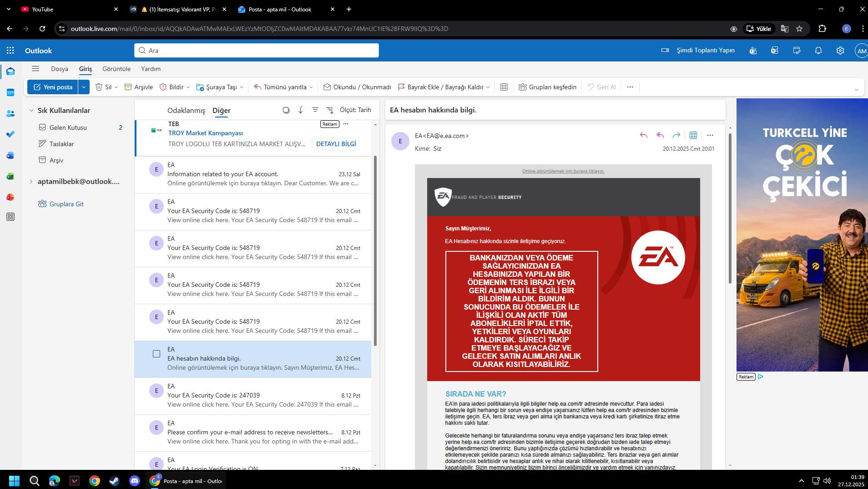Image resolution: width=868 pixels, height=489 pixels.
Task: Click the Ara search box
Action: [x=257, y=51]
